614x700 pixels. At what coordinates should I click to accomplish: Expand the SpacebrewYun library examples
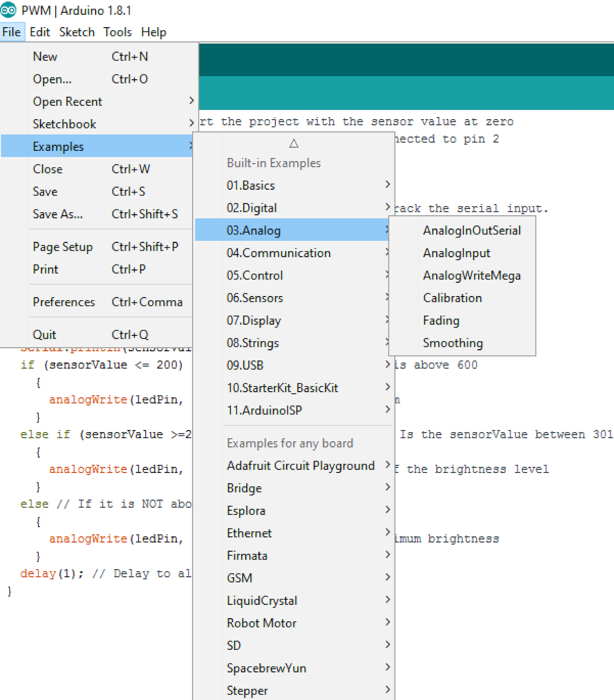[294, 668]
